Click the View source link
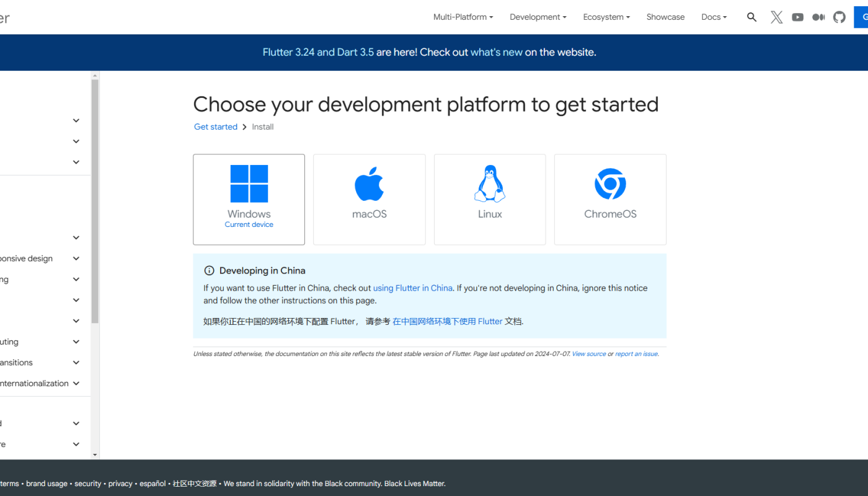Image resolution: width=868 pixels, height=496 pixels. pyautogui.click(x=589, y=354)
